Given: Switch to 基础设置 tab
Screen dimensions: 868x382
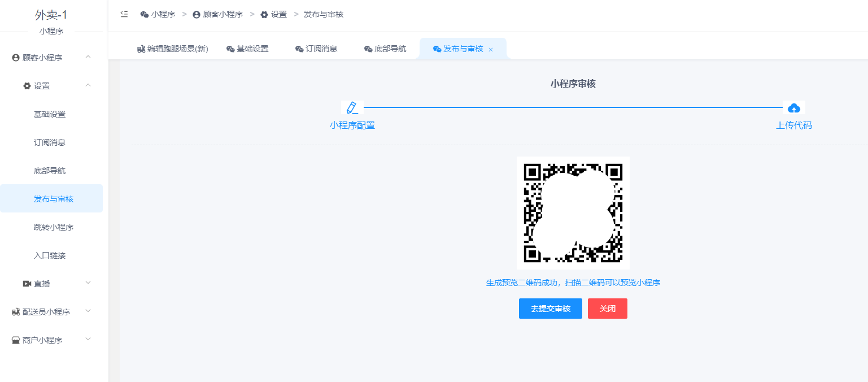Looking at the screenshot, I should [x=247, y=49].
